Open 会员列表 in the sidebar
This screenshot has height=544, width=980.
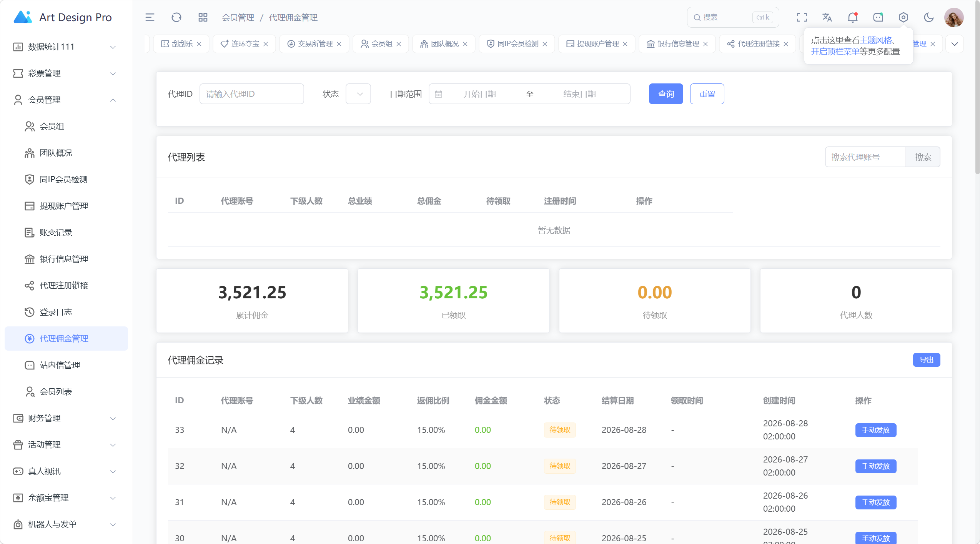click(x=66, y=391)
